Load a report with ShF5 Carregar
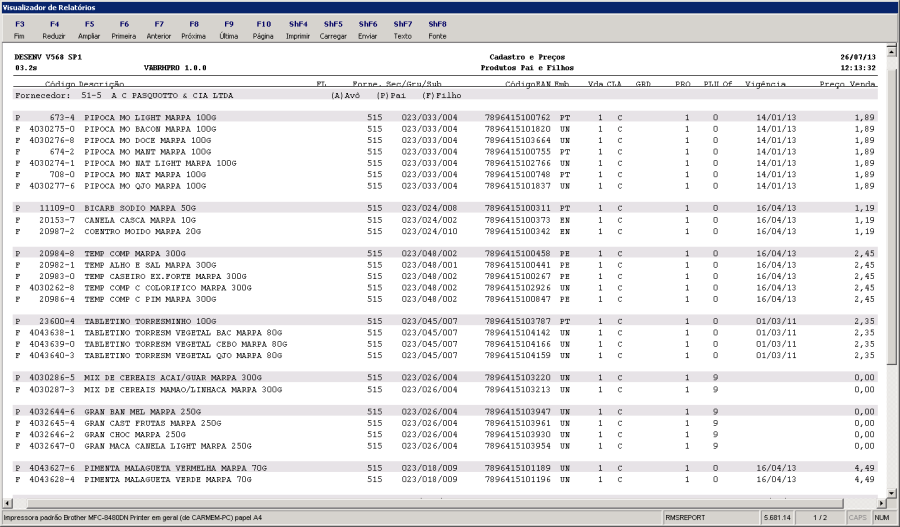 point(333,30)
